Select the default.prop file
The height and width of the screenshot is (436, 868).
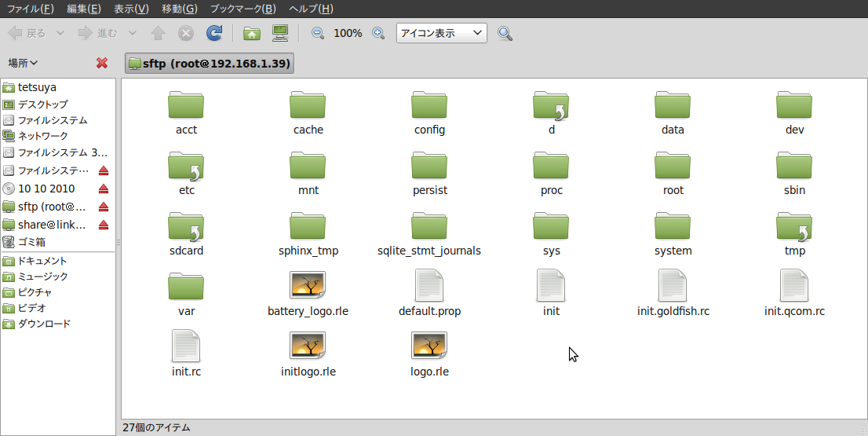coord(429,286)
